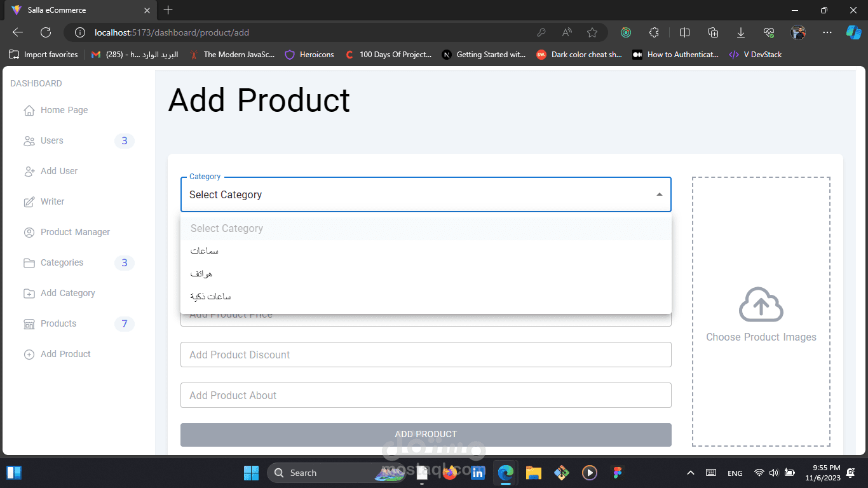Collapse the Category dropdown arrow
Screen dimensions: 868x488
(x=660, y=194)
